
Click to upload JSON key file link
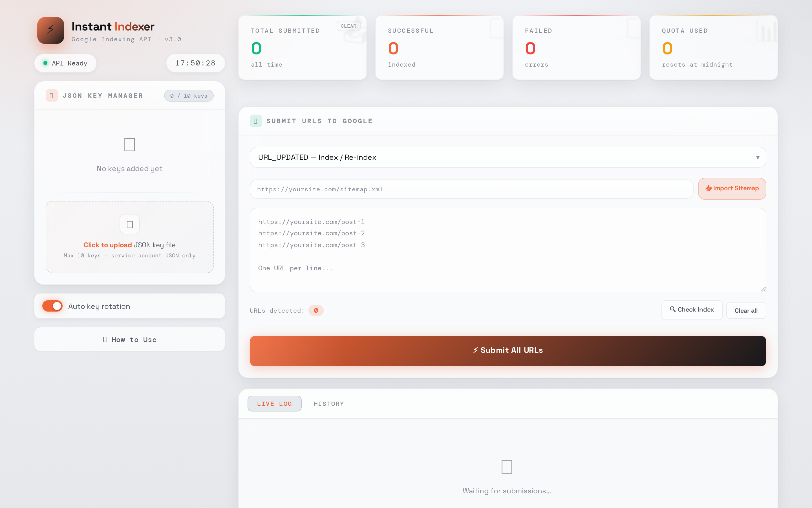(x=108, y=245)
